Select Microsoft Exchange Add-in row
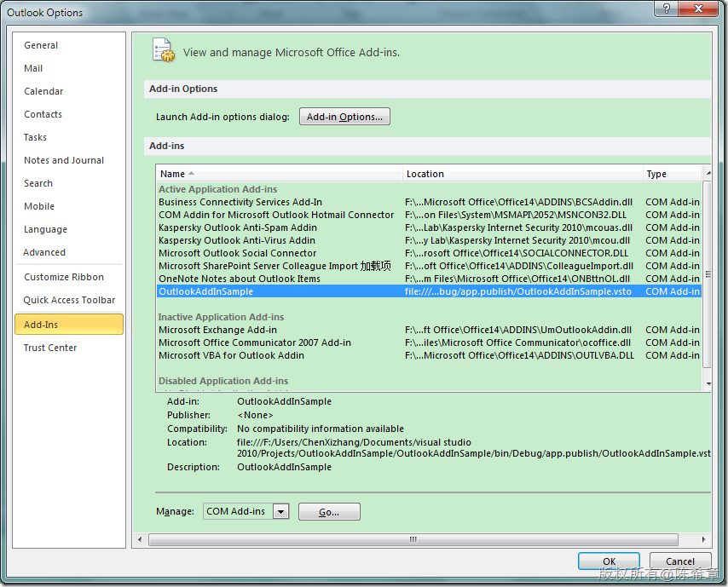Screen dimensions: 728x587 (429, 330)
